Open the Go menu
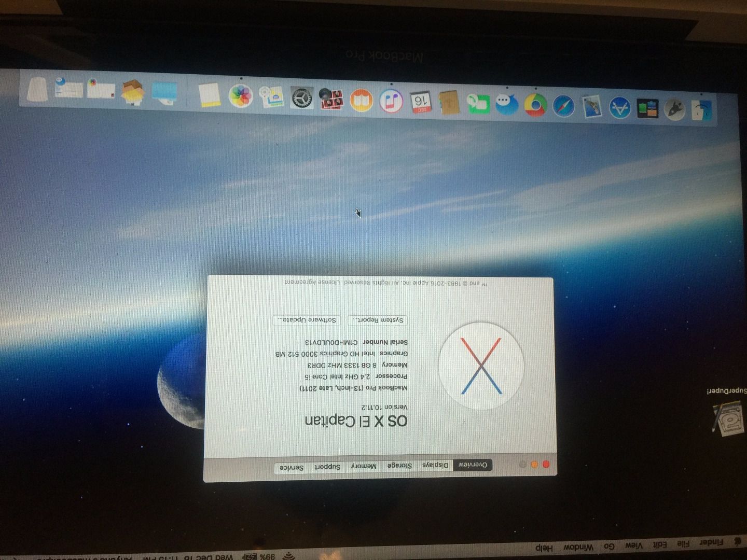The width and height of the screenshot is (747, 560). (x=609, y=547)
